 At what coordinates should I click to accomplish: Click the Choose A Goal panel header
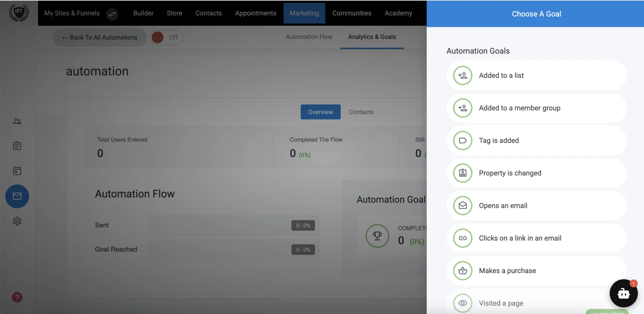coord(535,14)
